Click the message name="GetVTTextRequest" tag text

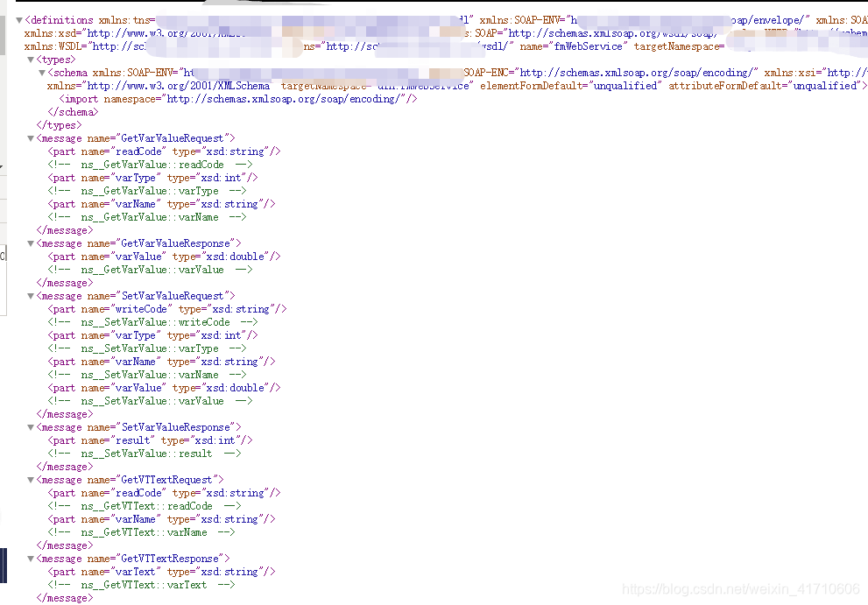131,480
